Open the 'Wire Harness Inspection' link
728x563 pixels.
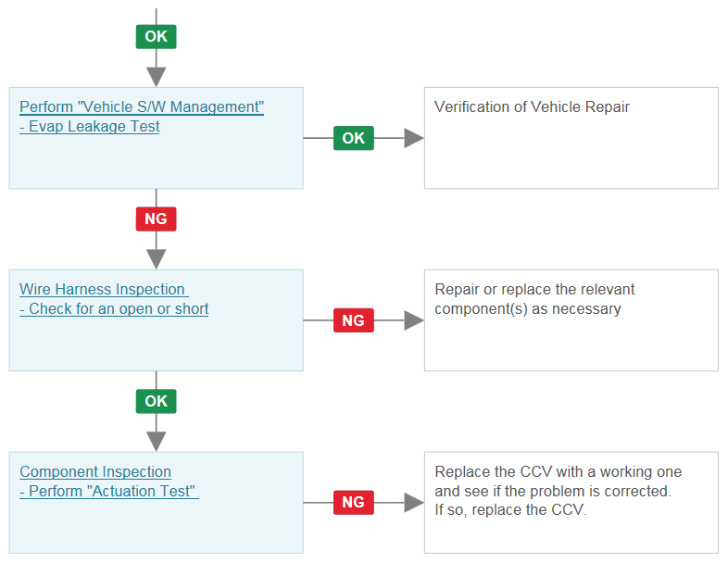(x=104, y=289)
